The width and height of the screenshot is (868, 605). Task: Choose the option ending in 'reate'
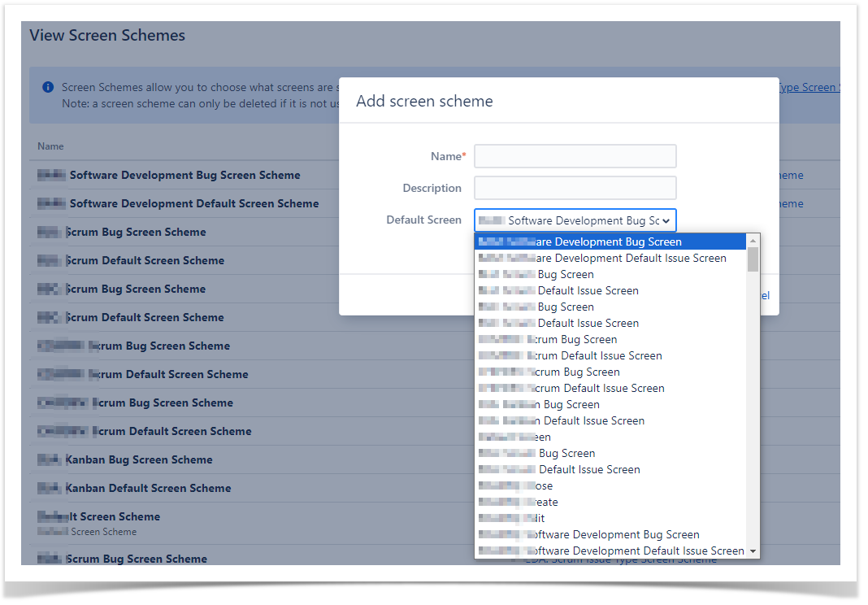coord(545,502)
